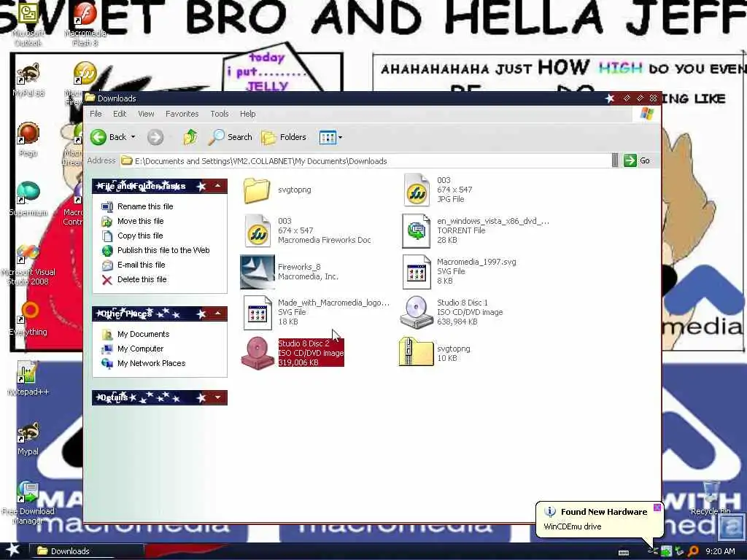Open the Macromedia Flash 8 desktop shortcut
This screenshot has height=560, width=747.
pos(85,24)
